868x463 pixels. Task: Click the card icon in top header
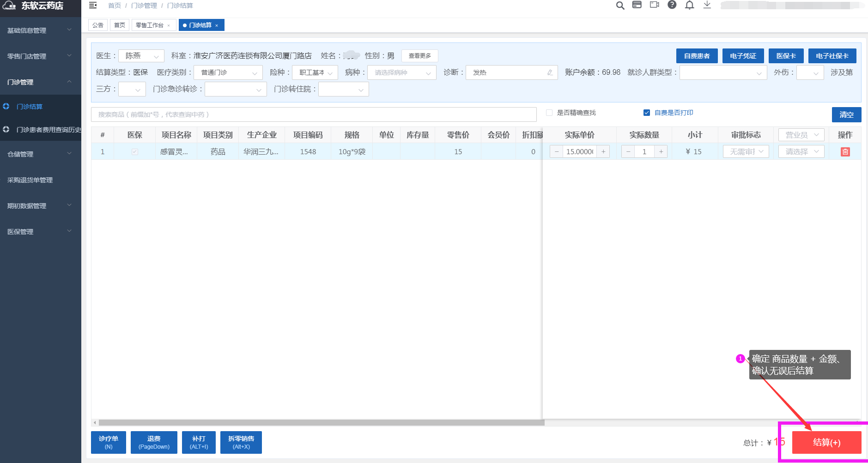(x=637, y=5)
